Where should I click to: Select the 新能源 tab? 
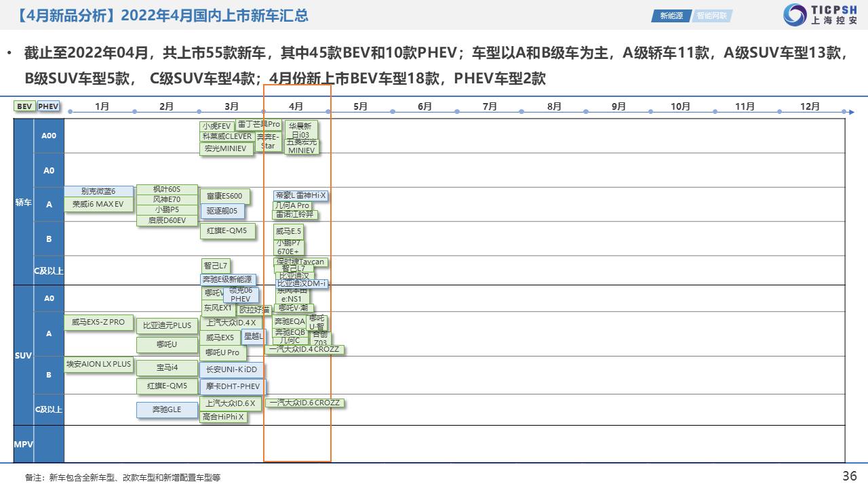[x=671, y=16]
